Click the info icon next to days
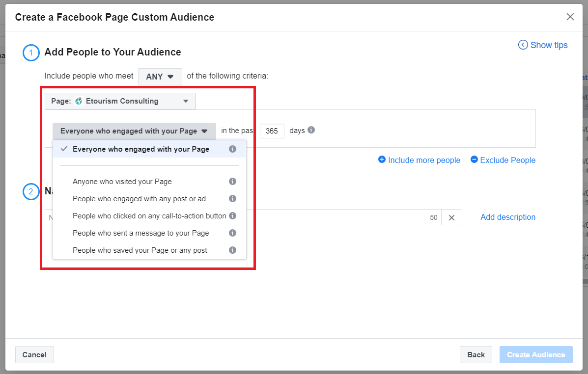The height and width of the screenshot is (374, 588). pos(311,130)
